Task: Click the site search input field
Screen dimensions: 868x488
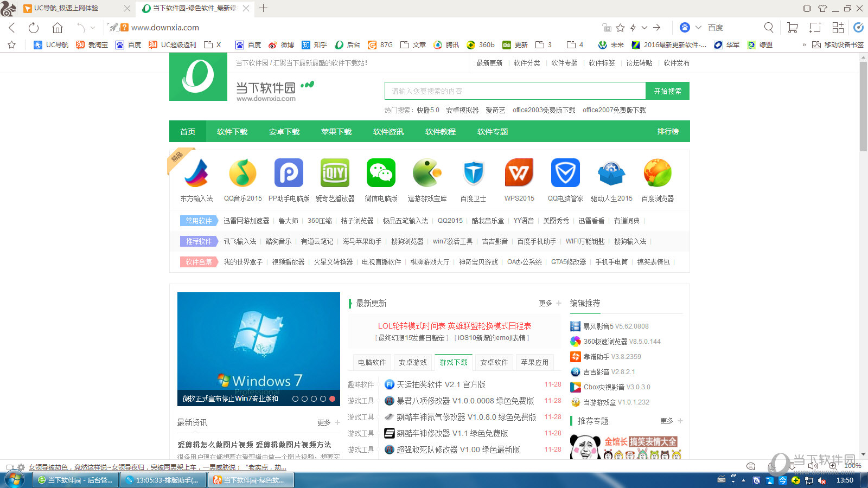Action: (x=515, y=91)
